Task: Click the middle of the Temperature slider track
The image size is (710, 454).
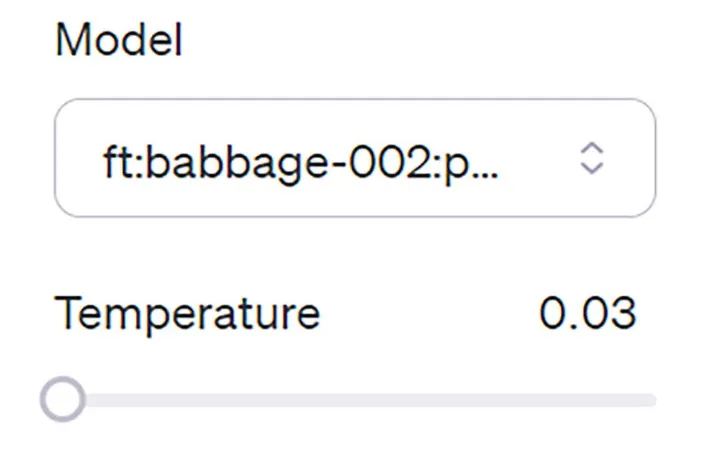Action: tap(355, 401)
